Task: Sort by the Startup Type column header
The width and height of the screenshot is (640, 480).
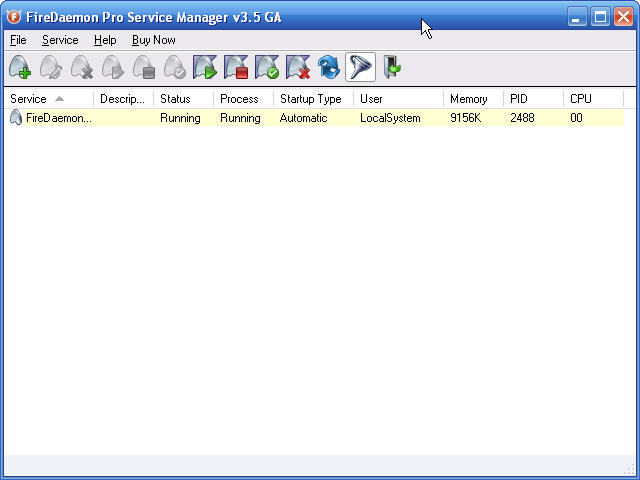Action: 313,99
